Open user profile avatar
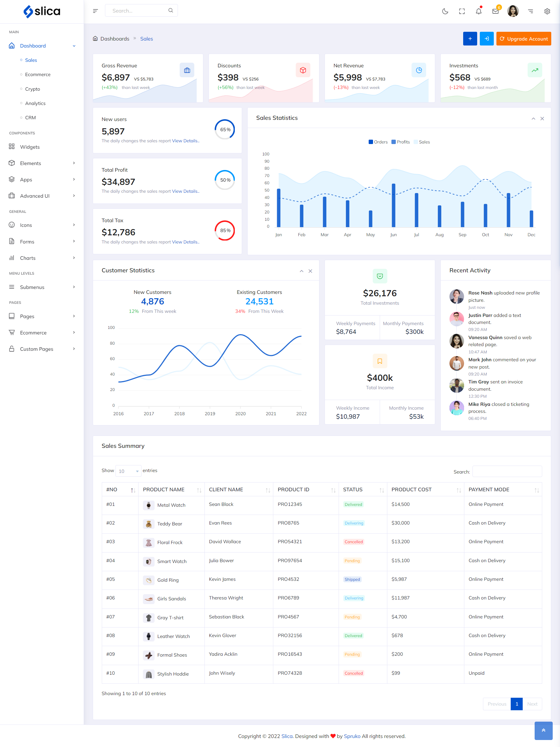The image size is (560, 747). click(x=513, y=11)
